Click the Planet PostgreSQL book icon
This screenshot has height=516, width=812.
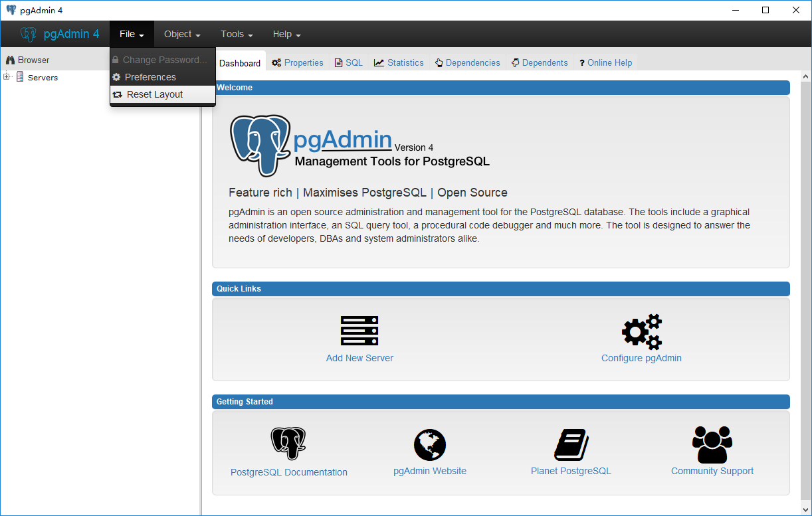click(571, 444)
